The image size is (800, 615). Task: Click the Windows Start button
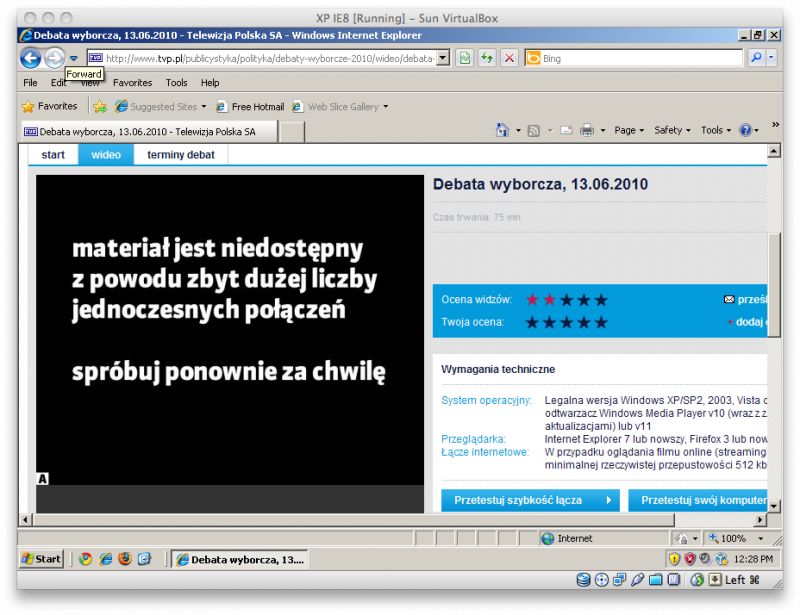tap(41, 559)
